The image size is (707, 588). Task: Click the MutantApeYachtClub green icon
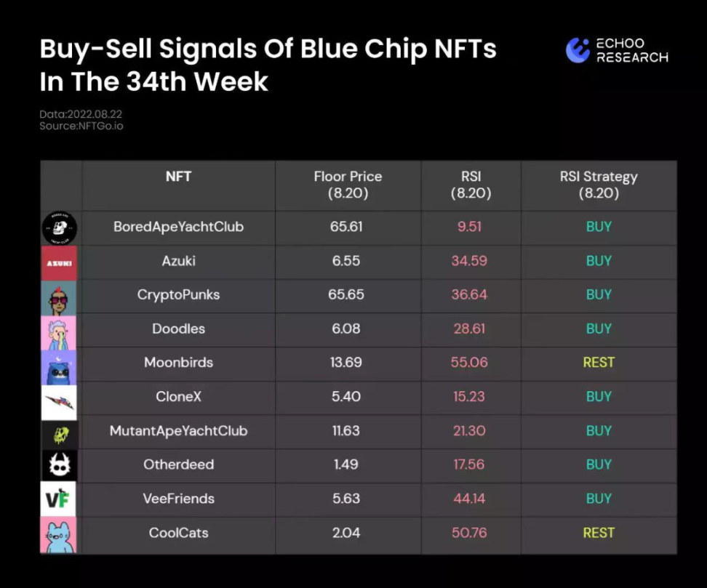(x=59, y=432)
